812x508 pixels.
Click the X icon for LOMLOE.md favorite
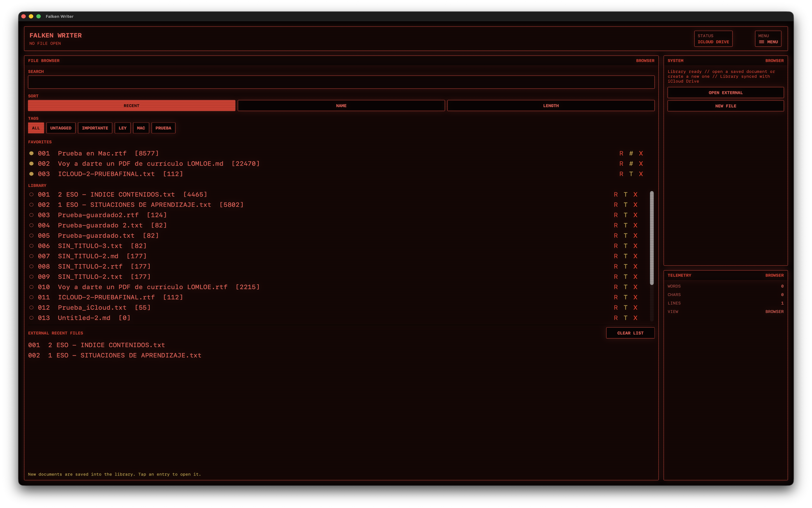click(641, 164)
